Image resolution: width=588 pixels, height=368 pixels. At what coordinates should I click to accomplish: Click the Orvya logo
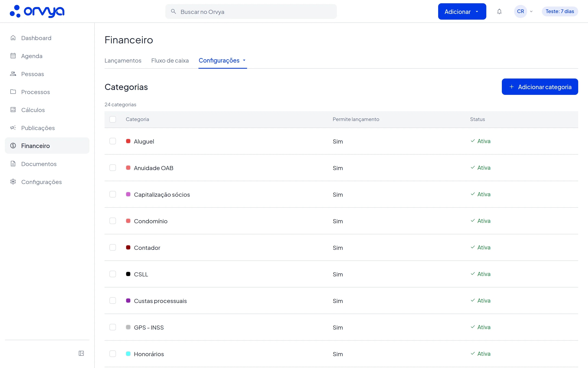click(37, 11)
